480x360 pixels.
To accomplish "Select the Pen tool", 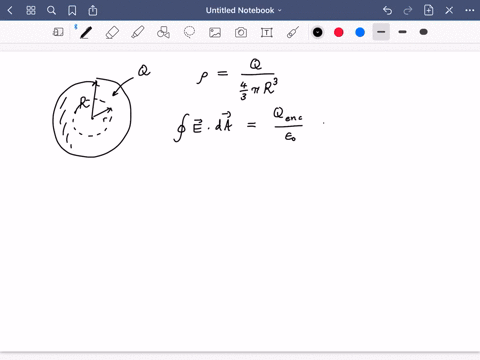I will coord(86,32).
